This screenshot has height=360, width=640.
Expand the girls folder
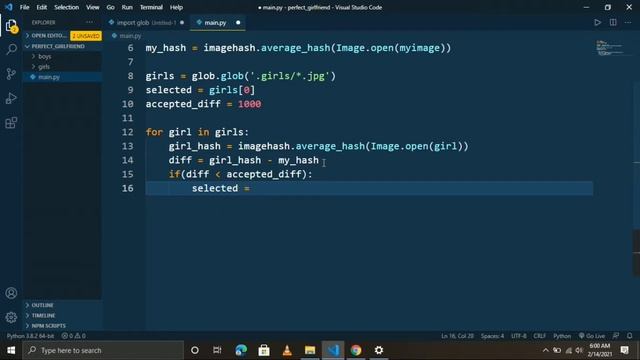pos(44,67)
